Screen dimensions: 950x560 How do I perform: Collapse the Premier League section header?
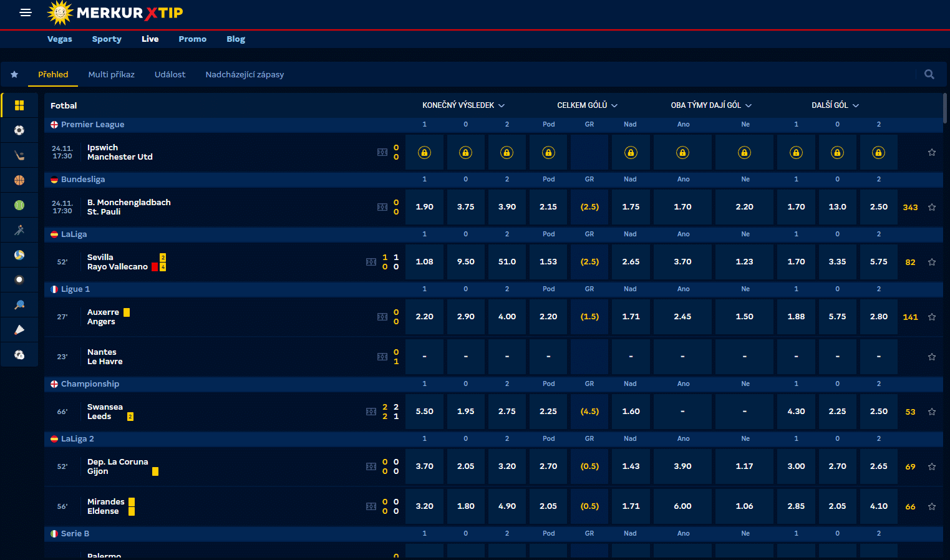click(x=493, y=125)
